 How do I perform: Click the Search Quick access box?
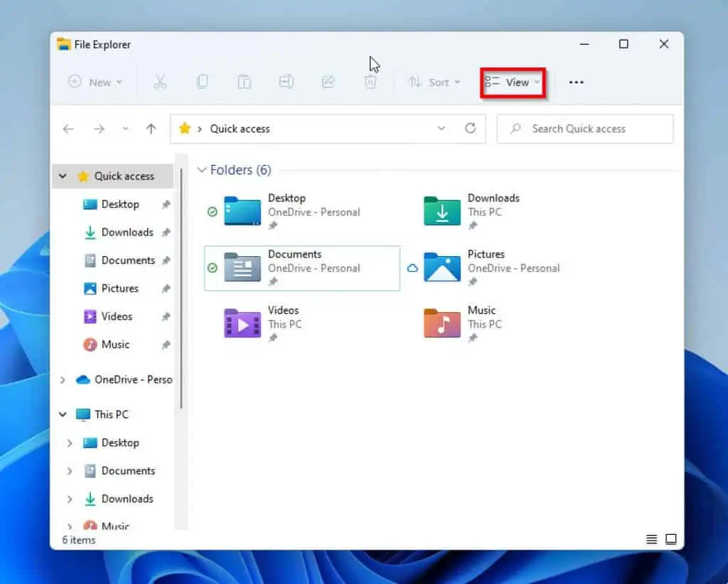[x=584, y=129]
